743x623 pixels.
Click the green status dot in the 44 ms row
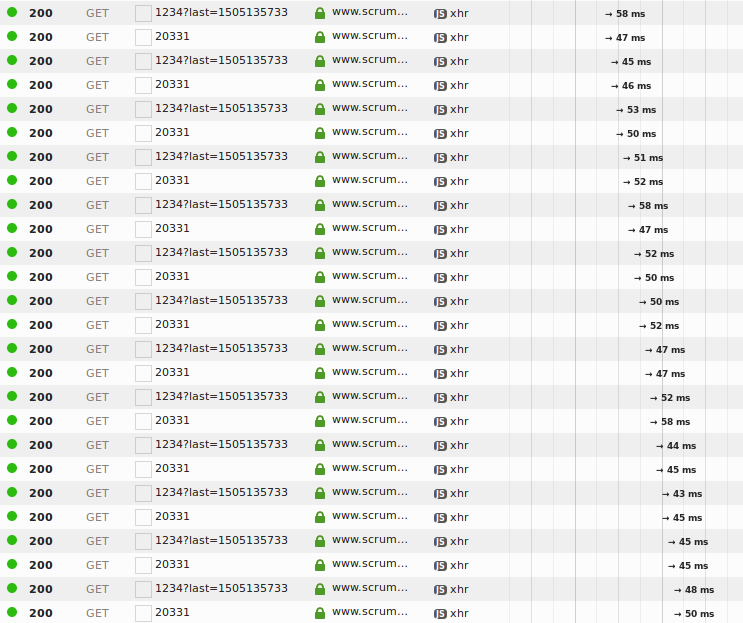[x=12, y=444]
